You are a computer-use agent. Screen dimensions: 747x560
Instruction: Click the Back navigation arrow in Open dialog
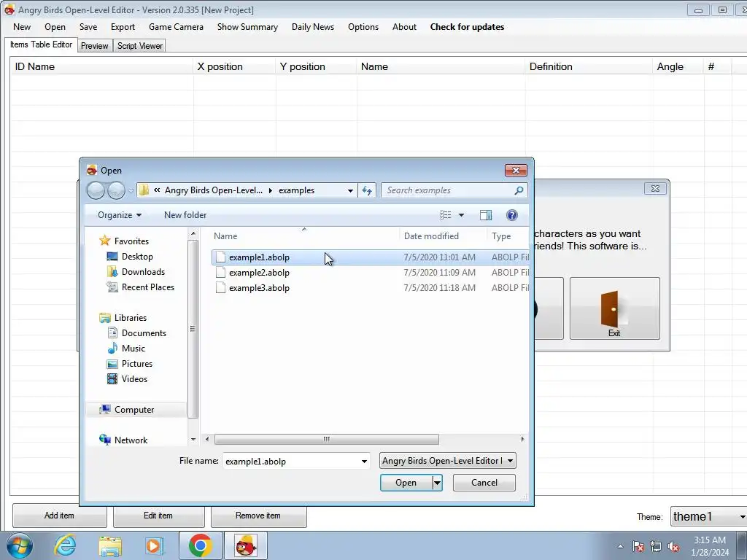96,190
